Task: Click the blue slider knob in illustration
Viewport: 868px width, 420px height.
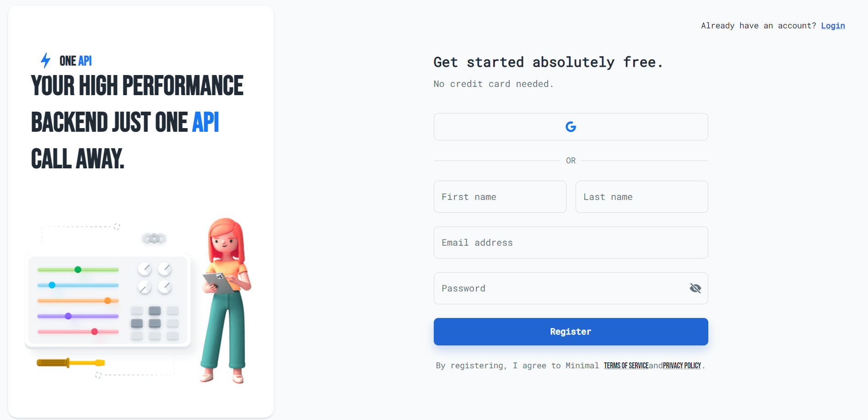Action: pos(52,285)
